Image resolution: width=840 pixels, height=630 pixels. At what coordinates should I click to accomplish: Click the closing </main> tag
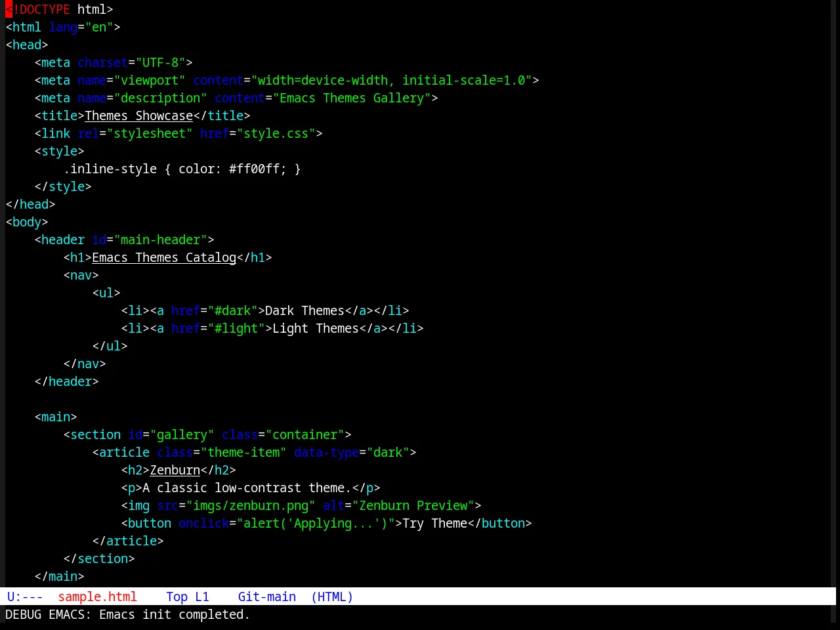(60, 576)
